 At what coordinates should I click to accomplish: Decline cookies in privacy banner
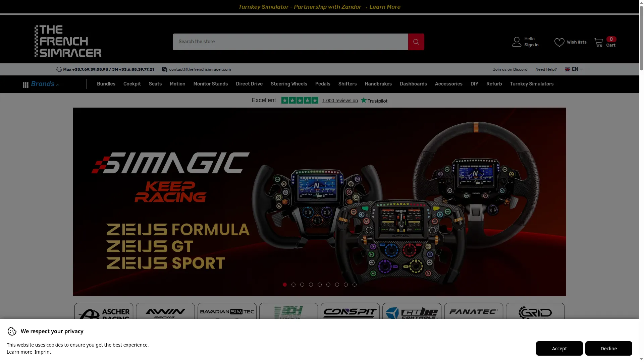pos(608,348)
